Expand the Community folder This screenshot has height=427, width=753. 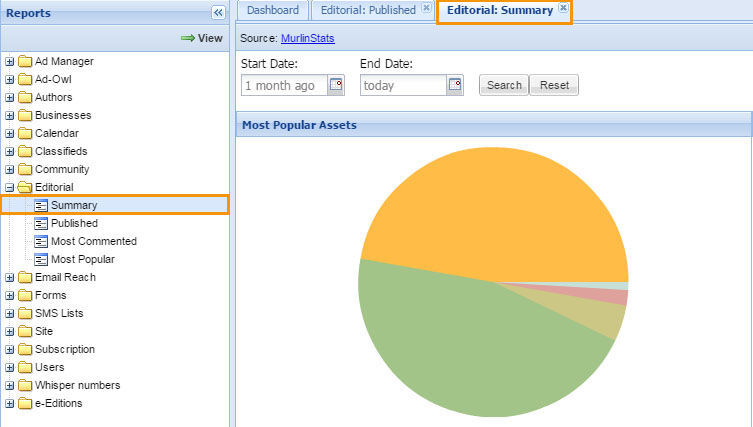tap(10, 170)
